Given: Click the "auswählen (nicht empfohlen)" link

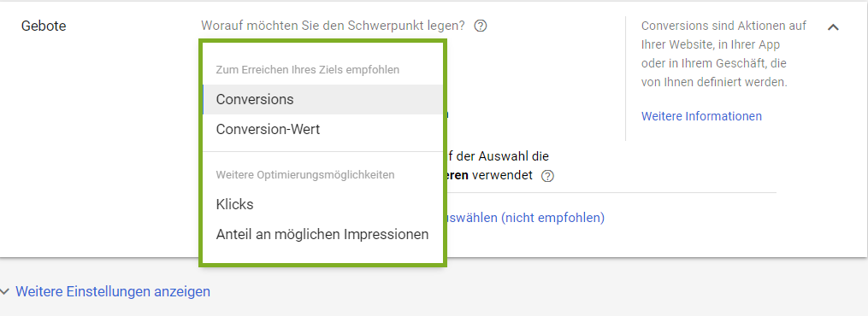Looking at the screenshot, I should (524, 218).
